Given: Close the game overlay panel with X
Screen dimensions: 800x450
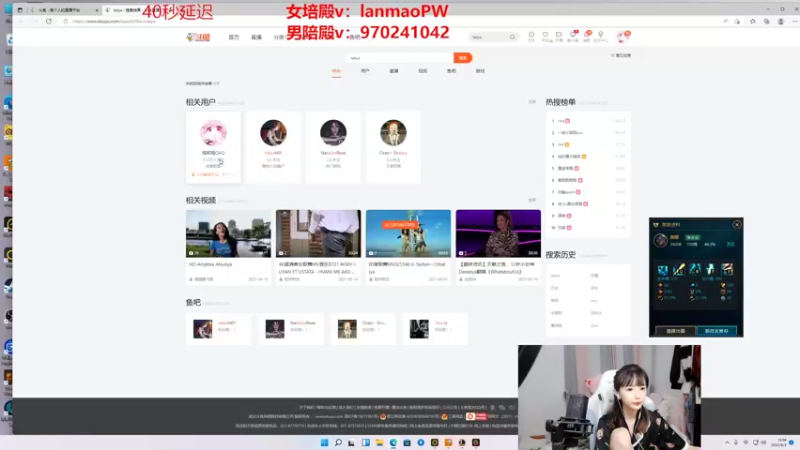Looking at the screenshot, I should pyautogui.click(x=737, y=224).
